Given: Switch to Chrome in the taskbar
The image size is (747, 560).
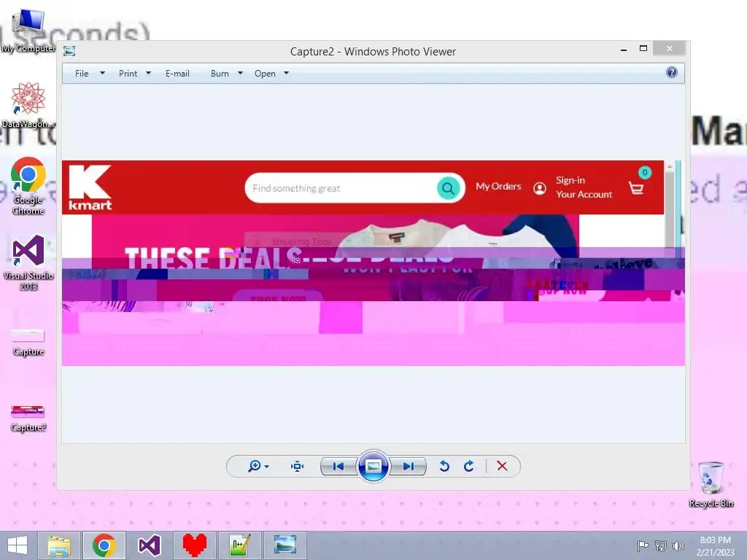Looking at the screenshot, I should point(104,545).
